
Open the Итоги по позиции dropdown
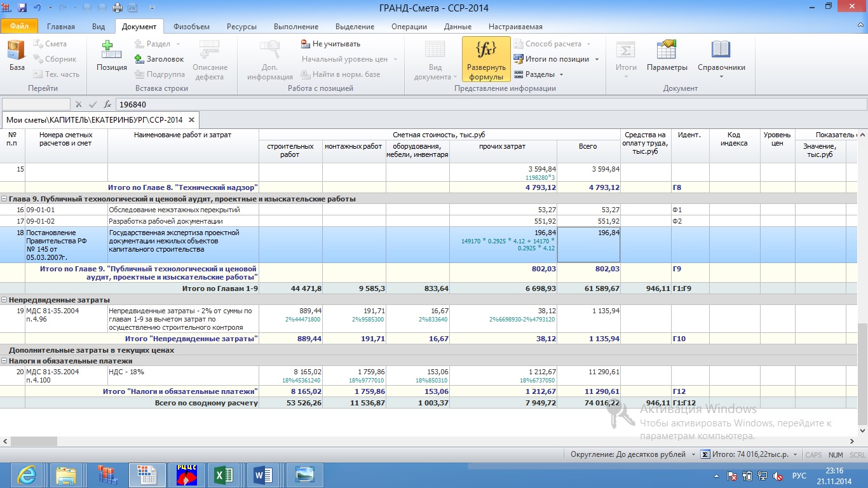point(597,59)
